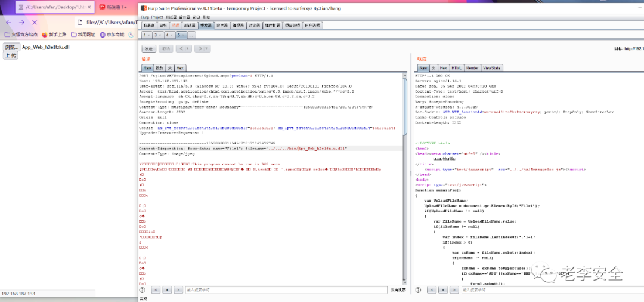Open the Burp menu

[x=145, y=17]
